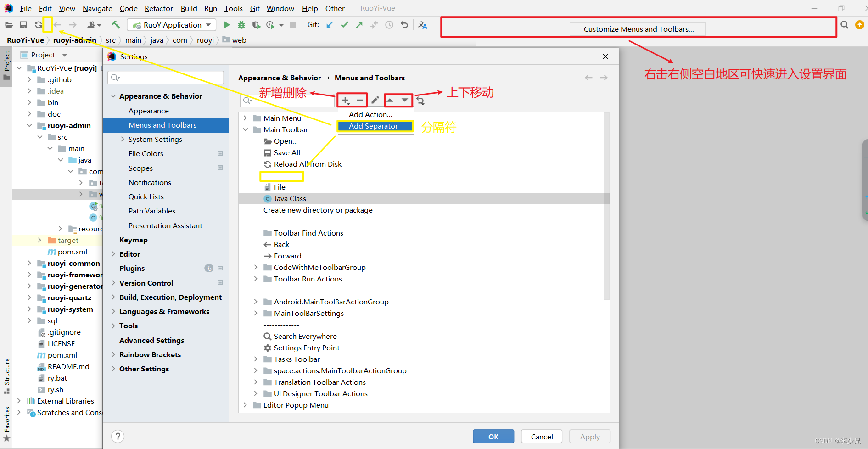Screen dimensions: 868x449
Task: Expand the System Settings node
Action: point(123,139)
